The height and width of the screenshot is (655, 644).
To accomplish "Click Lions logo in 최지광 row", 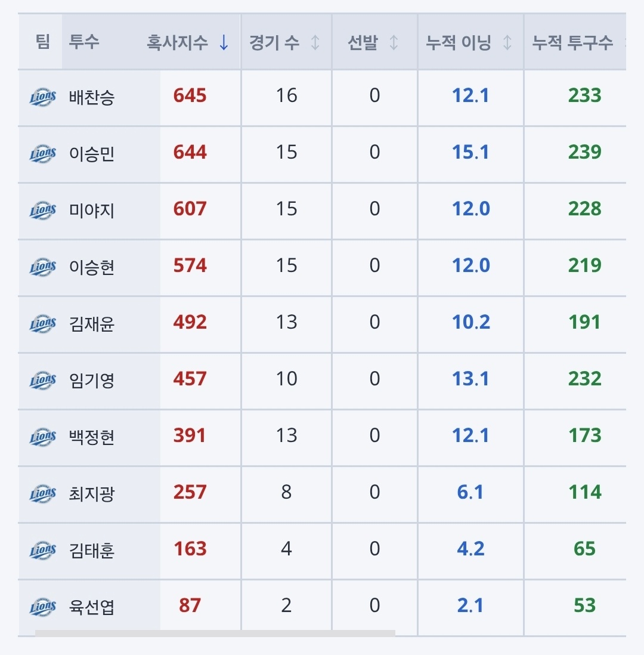I will point(42,494).
